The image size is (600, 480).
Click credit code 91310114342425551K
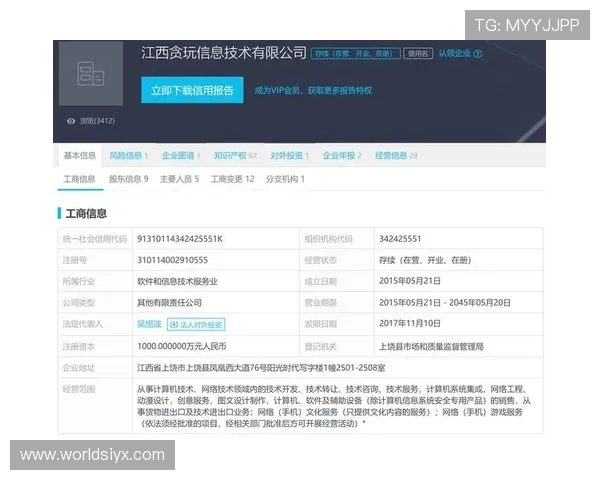pos(180,239)
